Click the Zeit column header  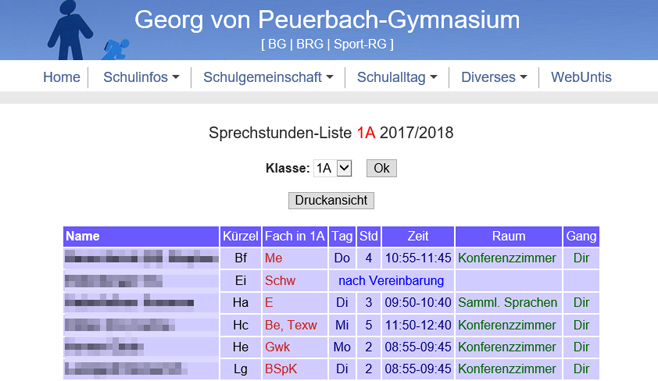[x=418, y=236]
